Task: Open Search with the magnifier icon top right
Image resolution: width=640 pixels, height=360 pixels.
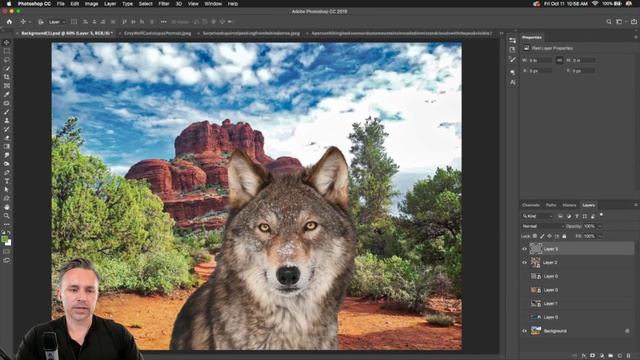Action: coord(609,22)
